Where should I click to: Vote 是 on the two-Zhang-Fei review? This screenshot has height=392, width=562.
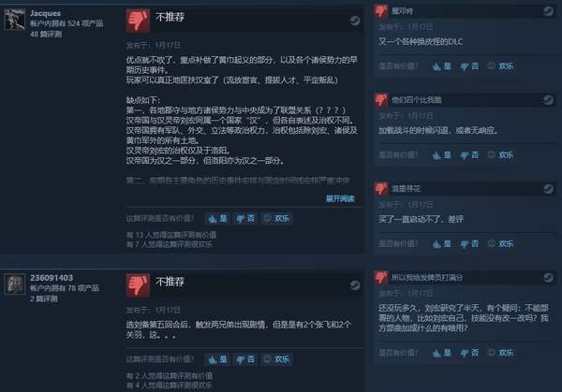coord(218,359)
